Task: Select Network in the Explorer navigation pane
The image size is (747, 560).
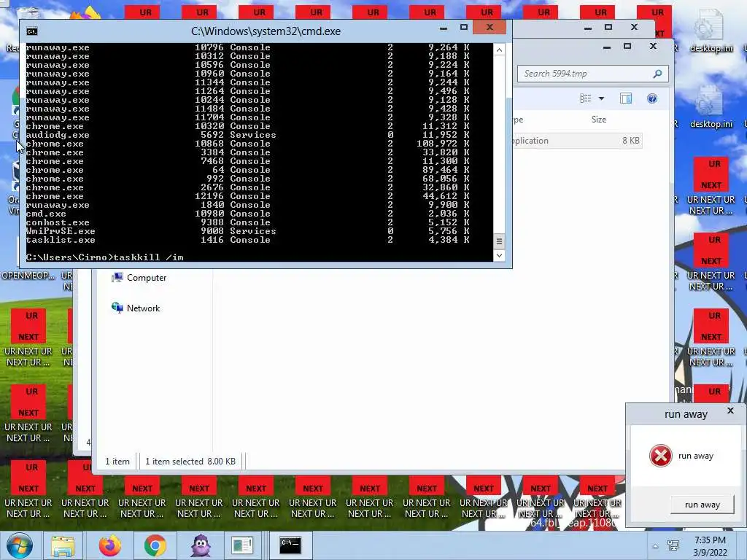Action: tap(136, 308)
